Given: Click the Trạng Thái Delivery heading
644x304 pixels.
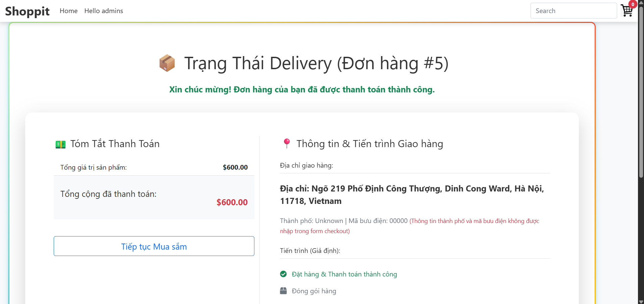Looking at the screenshot, I should click(316, 63).
